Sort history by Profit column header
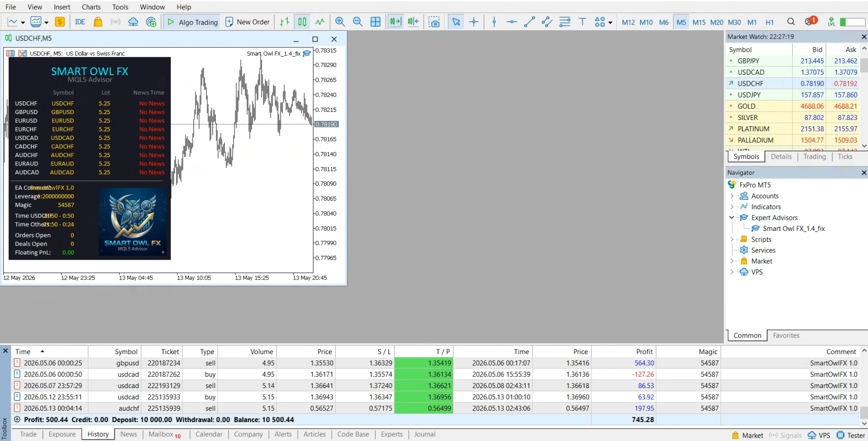Image resolution: width=868 pixels, height=441 pixels. pos(624,351)
